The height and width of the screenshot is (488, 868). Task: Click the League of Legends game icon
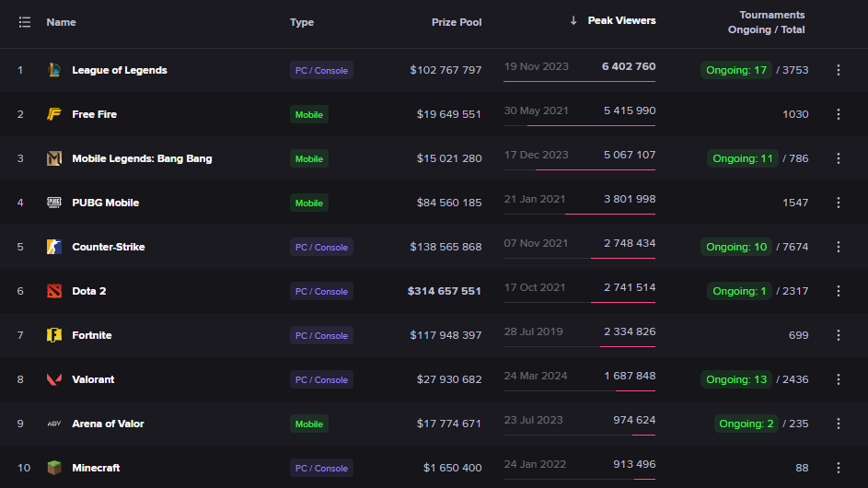click(x=53, y=70)
